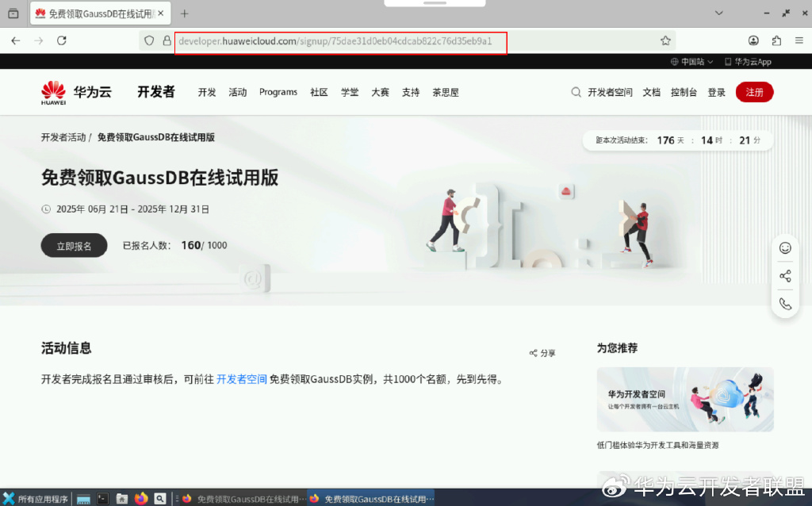This screenshot has height=506, width=812.
Task: Expand the list all tabs chevron
Action: [x=718, y=13]
